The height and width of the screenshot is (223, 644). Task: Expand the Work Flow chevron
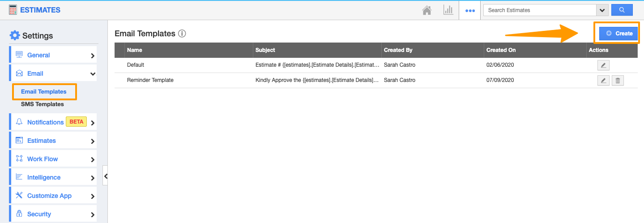tap(93, 159)
